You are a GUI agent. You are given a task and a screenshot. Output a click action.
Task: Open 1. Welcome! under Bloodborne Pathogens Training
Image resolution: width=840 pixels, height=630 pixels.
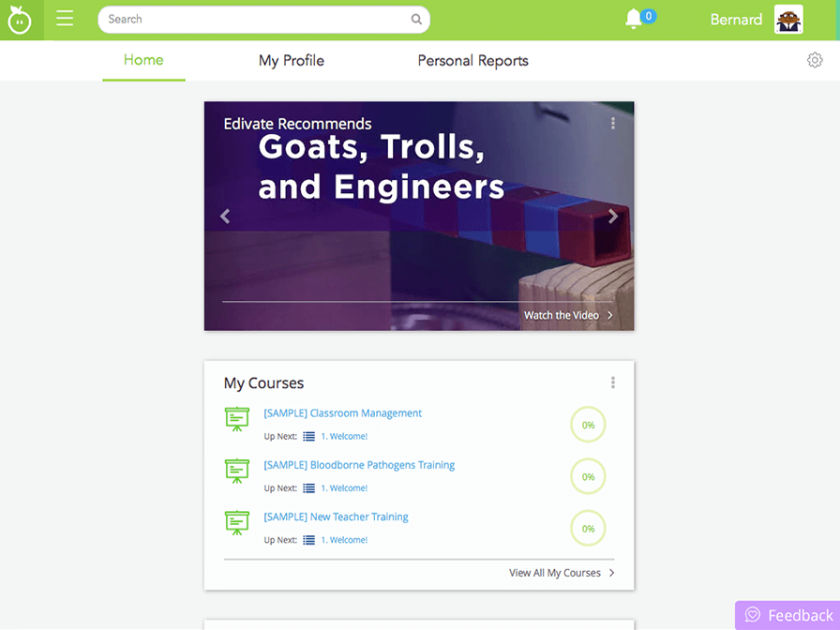pyautogui.click(x=344, y=488)
